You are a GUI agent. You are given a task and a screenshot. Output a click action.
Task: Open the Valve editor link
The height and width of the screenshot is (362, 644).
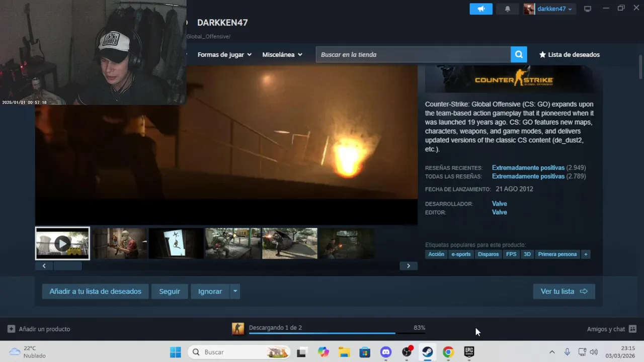click(499, 212)
